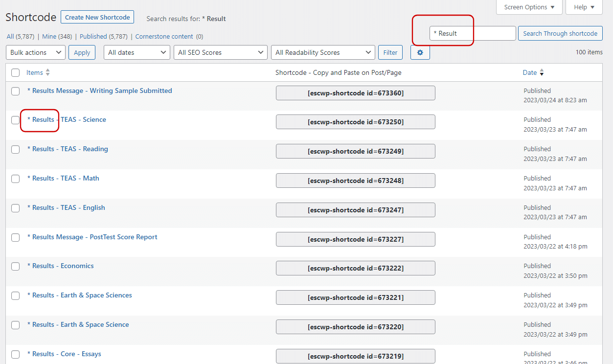Expand the Screen Options panel
The image size is (613, 364).
[x=529, y=7]
